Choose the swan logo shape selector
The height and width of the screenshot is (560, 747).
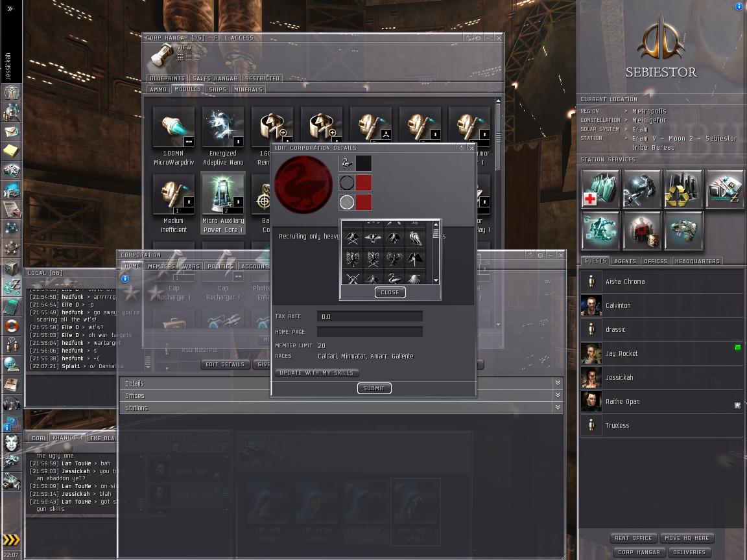tap(346, 163)
